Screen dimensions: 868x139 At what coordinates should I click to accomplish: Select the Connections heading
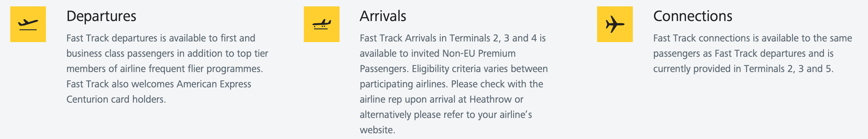coord(692,16)
